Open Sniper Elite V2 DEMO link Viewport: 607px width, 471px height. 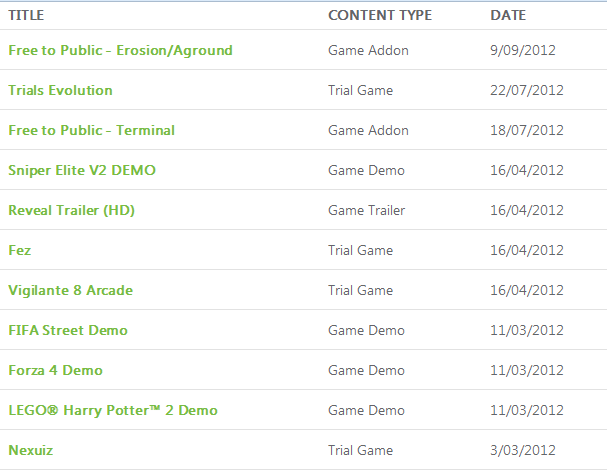[x=82, y=170]
